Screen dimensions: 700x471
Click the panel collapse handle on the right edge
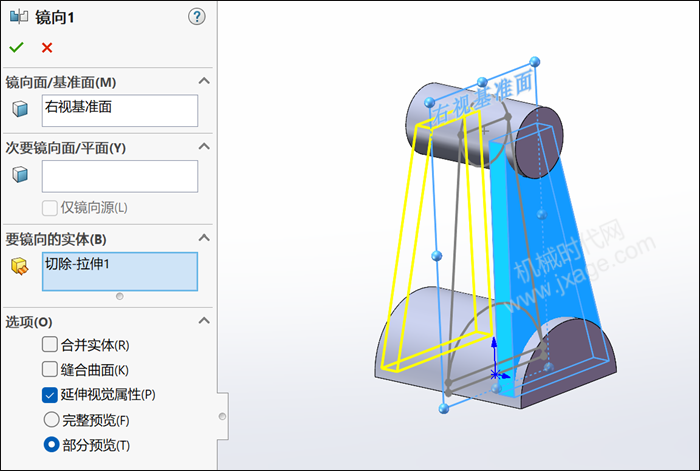click(222, 415)
